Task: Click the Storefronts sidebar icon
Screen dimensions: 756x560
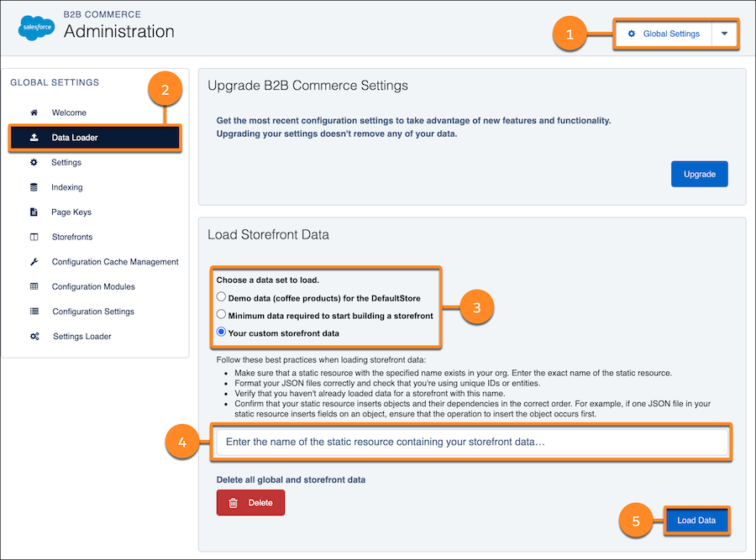Action: coord(32,237)
